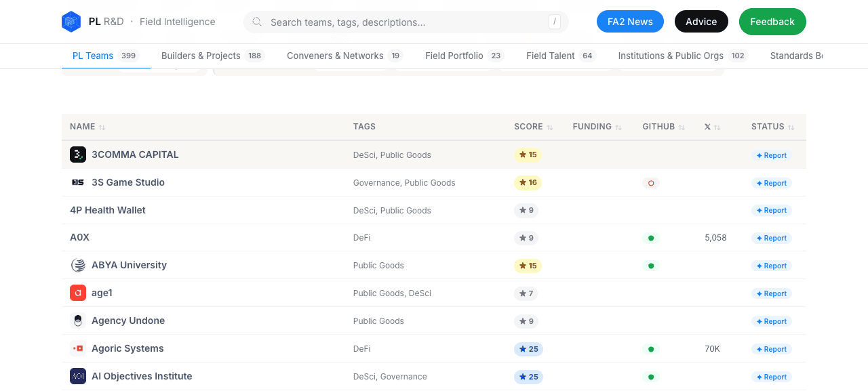Open FA2 News button
The height and width of the screenshot is (391, 868).
(630, 22)
